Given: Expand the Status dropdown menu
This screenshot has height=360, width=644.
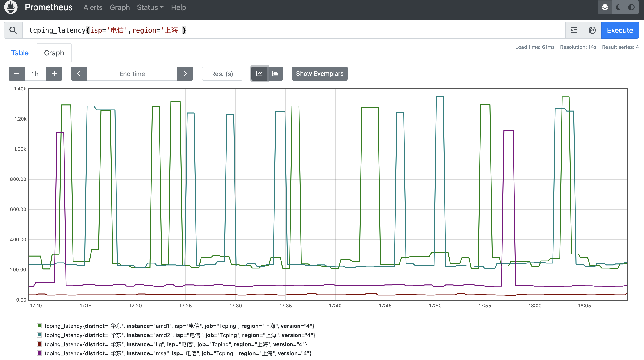Looking at the screenshot, I should pos(150,7).
